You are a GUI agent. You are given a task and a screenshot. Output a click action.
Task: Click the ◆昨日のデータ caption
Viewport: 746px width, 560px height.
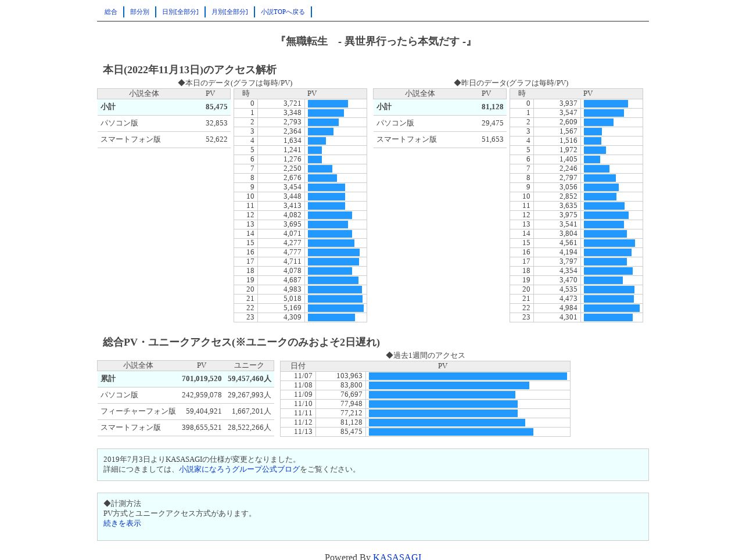coord(511,83)
